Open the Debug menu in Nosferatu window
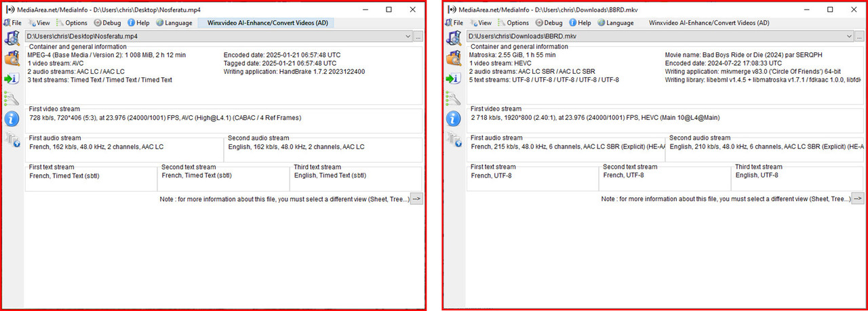 click(x=107, y=22)
